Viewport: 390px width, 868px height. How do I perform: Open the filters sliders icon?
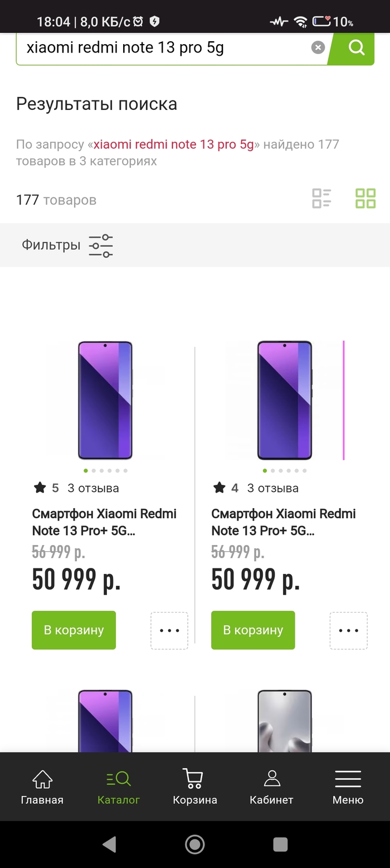click(101, 245)
